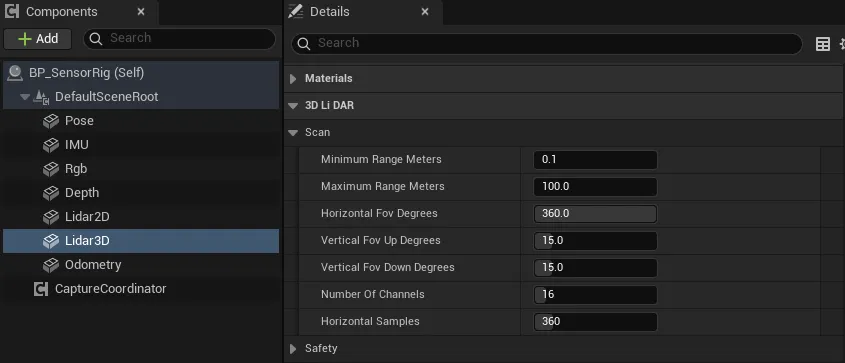Focus the Components search field

(179, 38)
